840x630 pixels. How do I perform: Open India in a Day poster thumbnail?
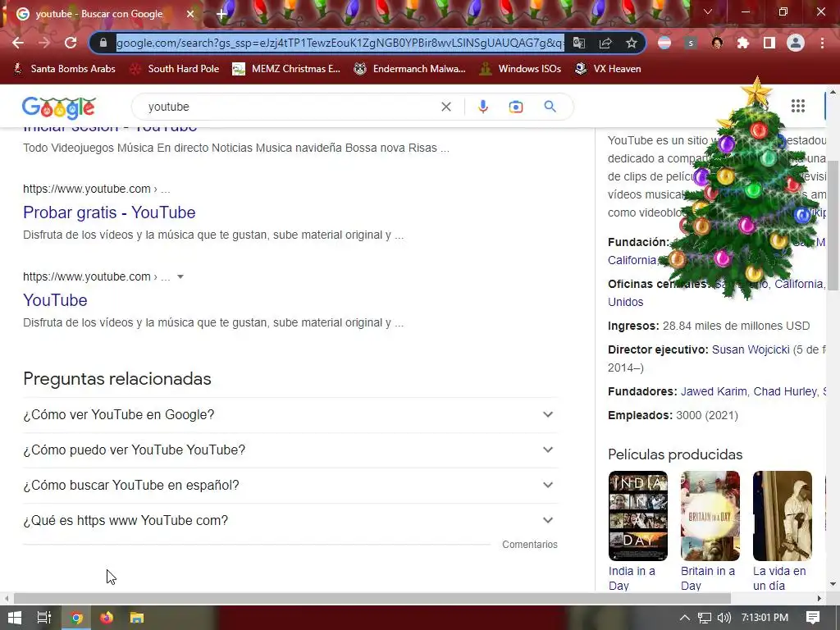[x=638, y=516]
